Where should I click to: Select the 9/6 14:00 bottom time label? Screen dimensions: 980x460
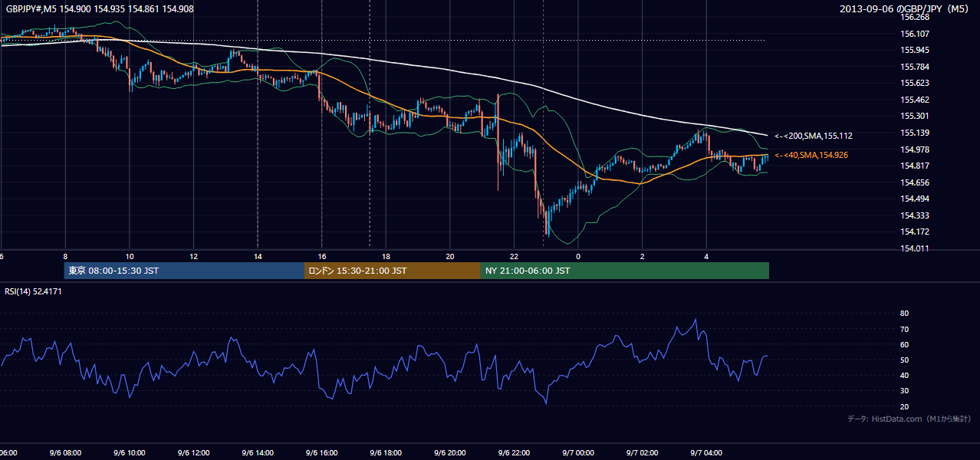(x=258, y=453)
